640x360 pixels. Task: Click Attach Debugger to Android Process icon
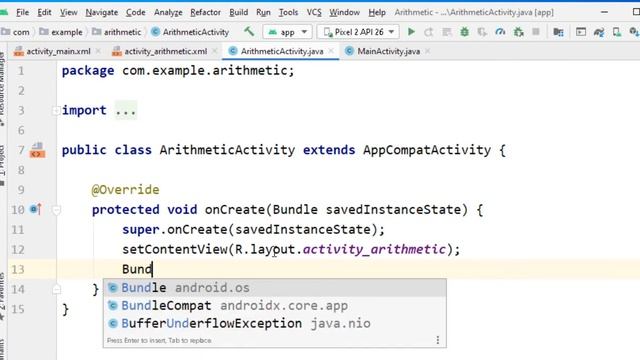(518, 31)
